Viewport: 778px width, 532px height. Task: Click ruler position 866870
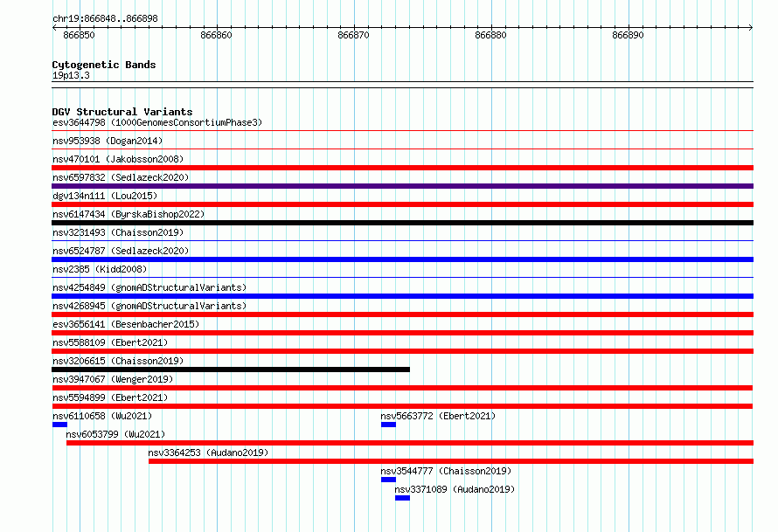353,35
